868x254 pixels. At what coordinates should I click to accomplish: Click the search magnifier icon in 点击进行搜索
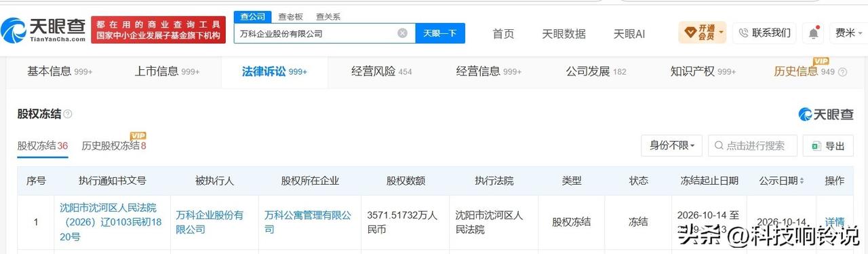click(x=718, y=145)
